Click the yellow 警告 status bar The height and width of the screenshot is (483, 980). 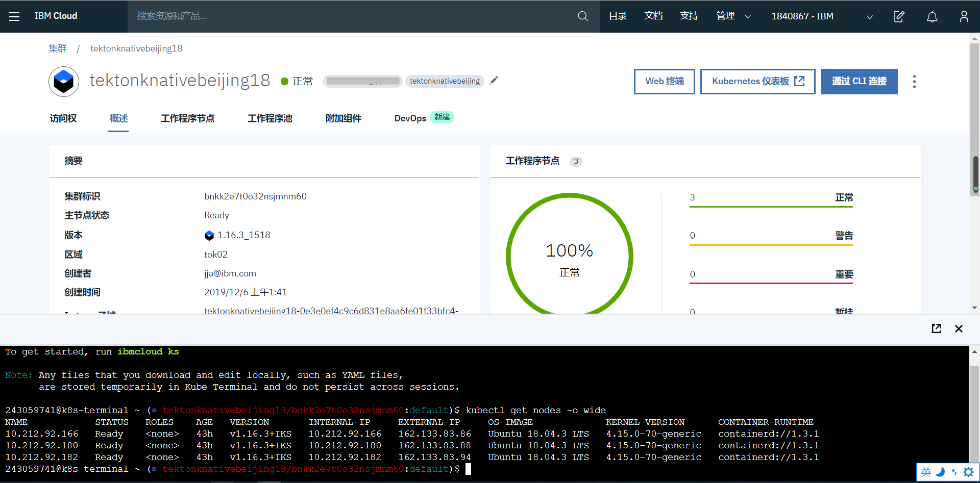771,245
